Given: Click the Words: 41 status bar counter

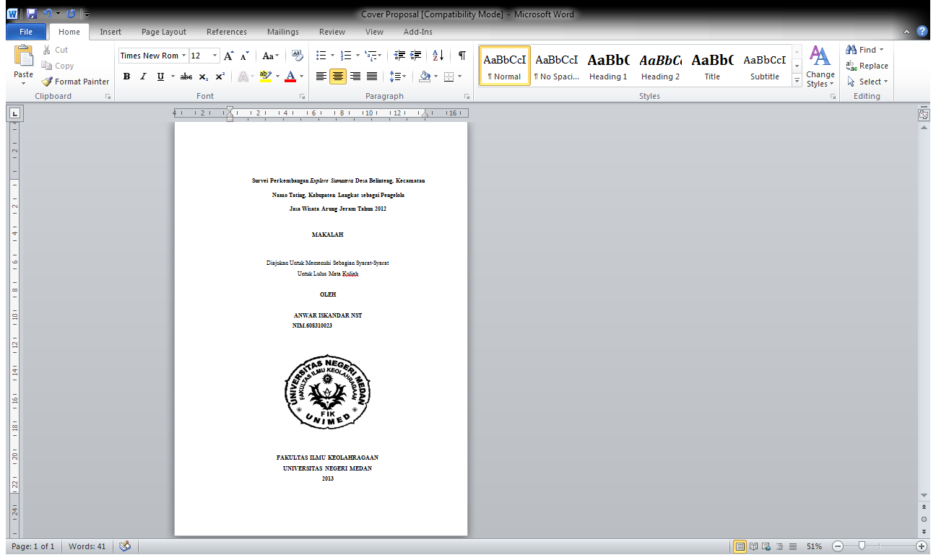Looking at the screenshot, I should (87, 546).
